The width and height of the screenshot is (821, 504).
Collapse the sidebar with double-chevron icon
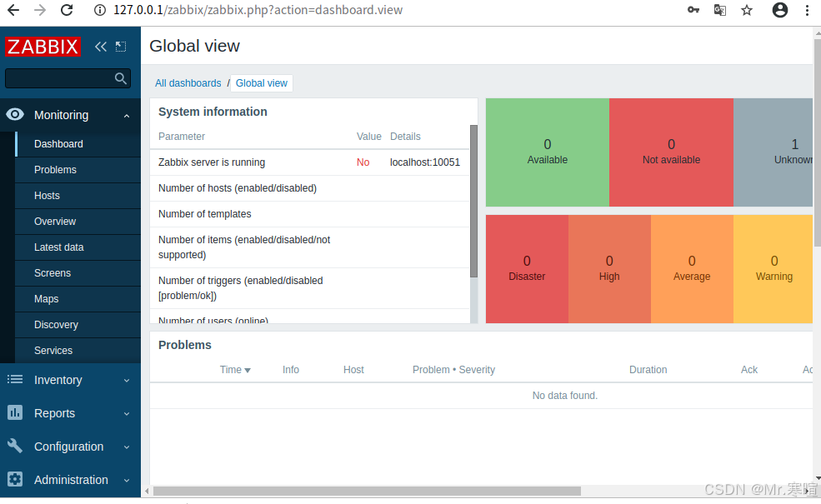pyautogui.click(x=101, y=47)
